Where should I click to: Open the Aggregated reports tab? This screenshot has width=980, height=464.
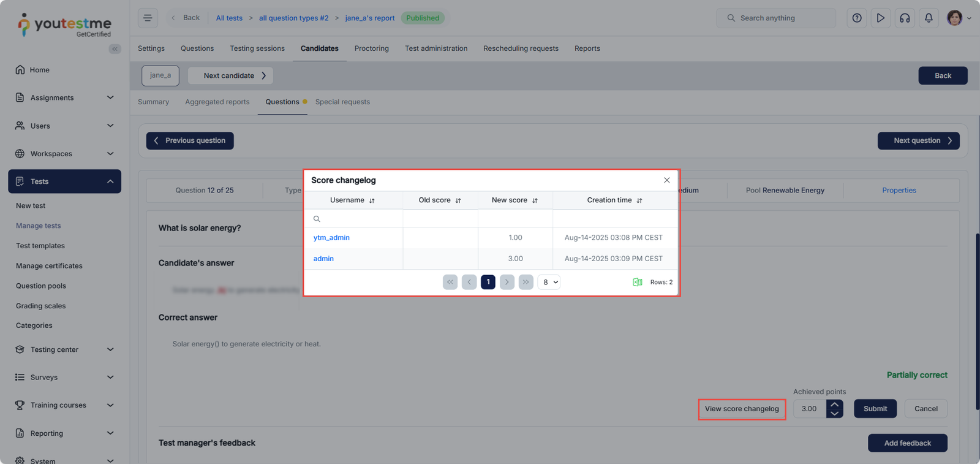[x=217, y=102]
